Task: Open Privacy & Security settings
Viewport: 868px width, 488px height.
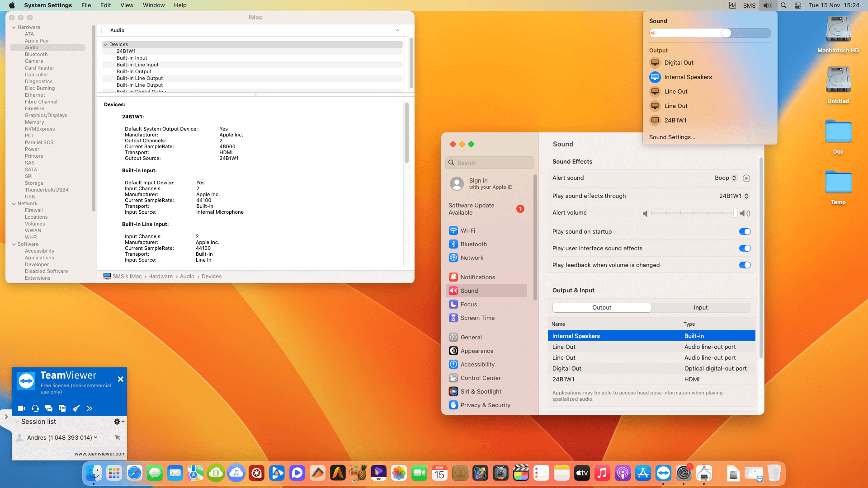Action: tap(486, 405)
